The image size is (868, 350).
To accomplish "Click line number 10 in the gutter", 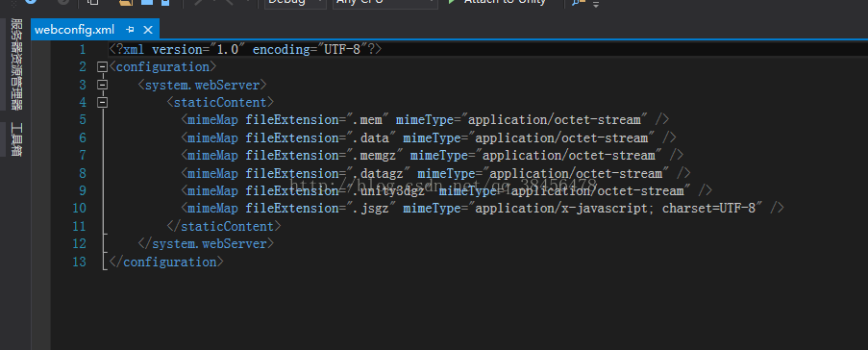I will click(x=79, y=209).
